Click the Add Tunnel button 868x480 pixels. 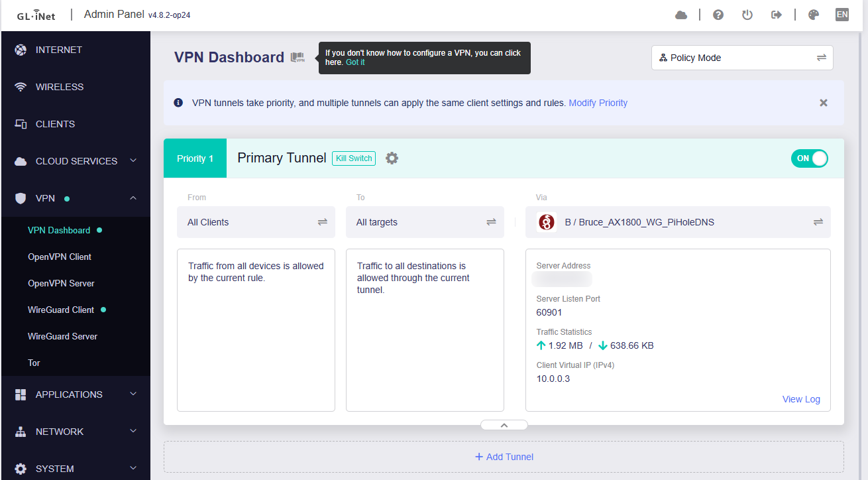tap(504, 457)
